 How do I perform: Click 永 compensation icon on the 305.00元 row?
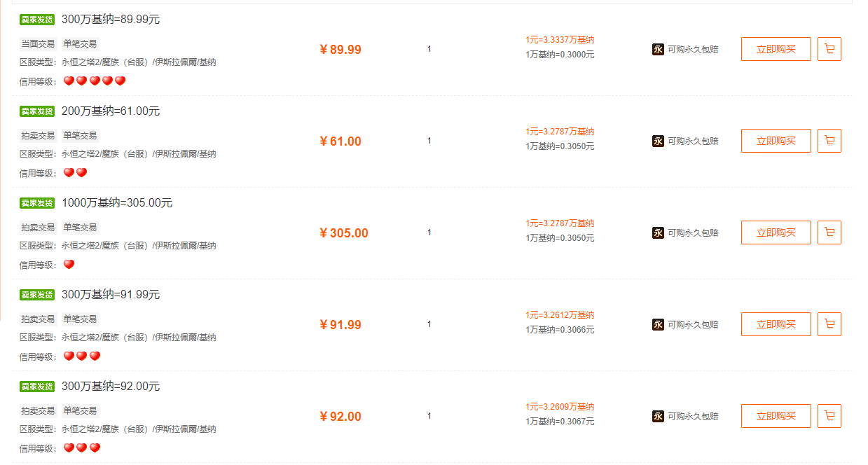(658, 233)
